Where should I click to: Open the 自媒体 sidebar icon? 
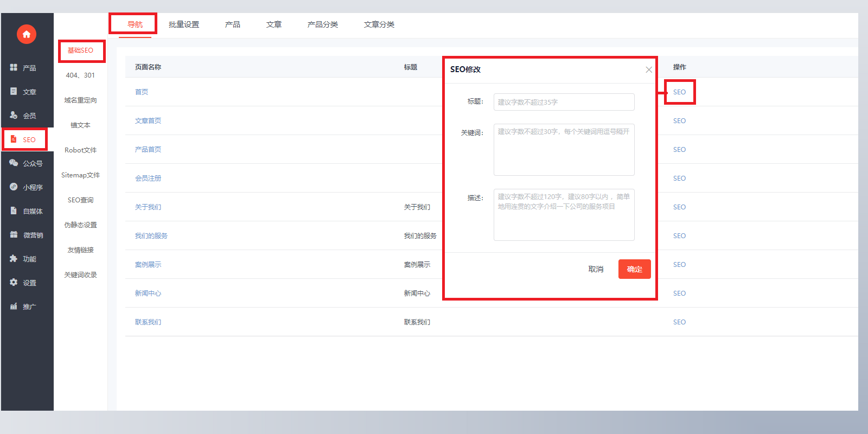tap(14, 210)
